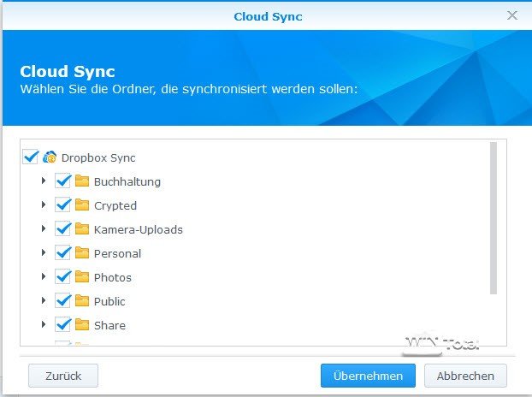Expand the Kamera-Uploads folder arrow
The height and width of the screenshot is (397, 532).
44,229
